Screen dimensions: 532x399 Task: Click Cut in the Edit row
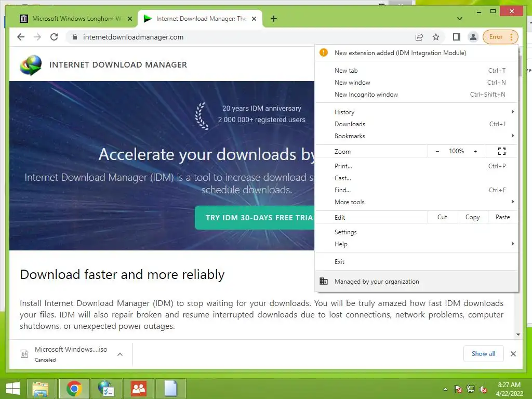pyautogui.click(x=443, y=217)
